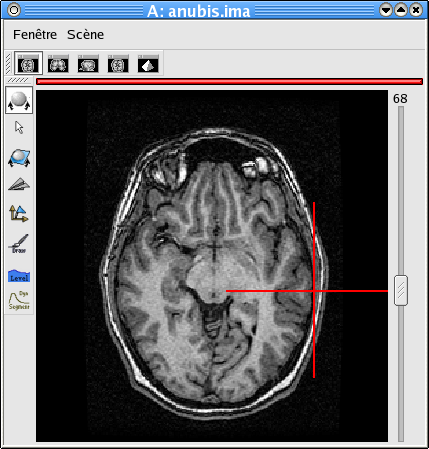Choose the oblique slice trackball control
The width and height of the screenshot is (429, 449).
click(19, 158)
